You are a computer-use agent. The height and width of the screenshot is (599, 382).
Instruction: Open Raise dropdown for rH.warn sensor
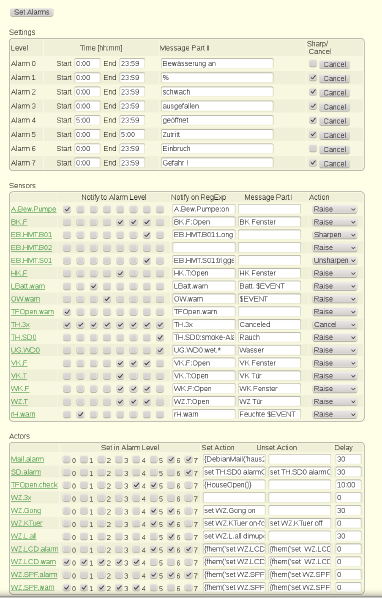pyautogui.click(x=335, y=414)
